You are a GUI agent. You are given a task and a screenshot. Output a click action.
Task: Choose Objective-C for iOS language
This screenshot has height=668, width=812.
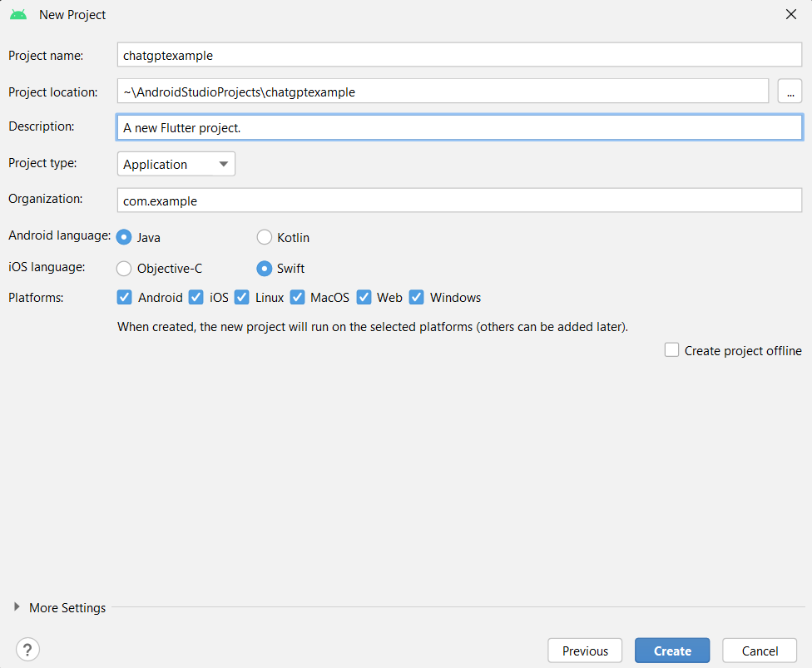124,268
